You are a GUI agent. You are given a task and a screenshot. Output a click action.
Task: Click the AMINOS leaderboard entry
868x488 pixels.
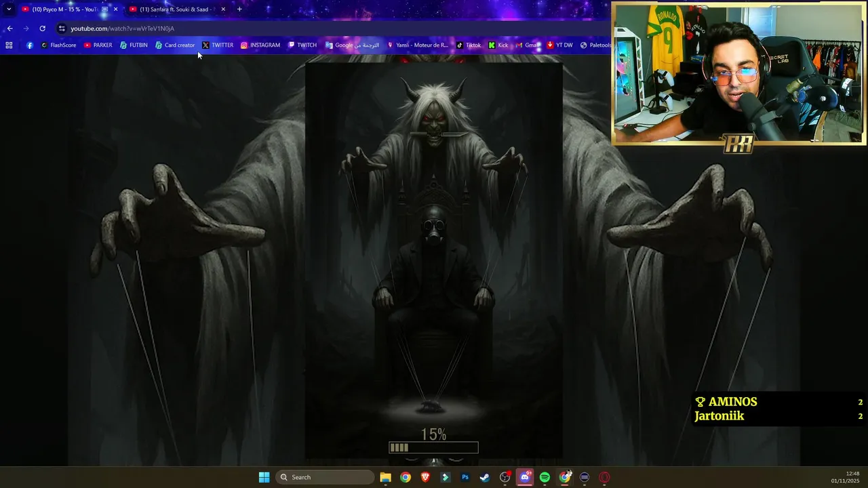[x=778, y=402]
